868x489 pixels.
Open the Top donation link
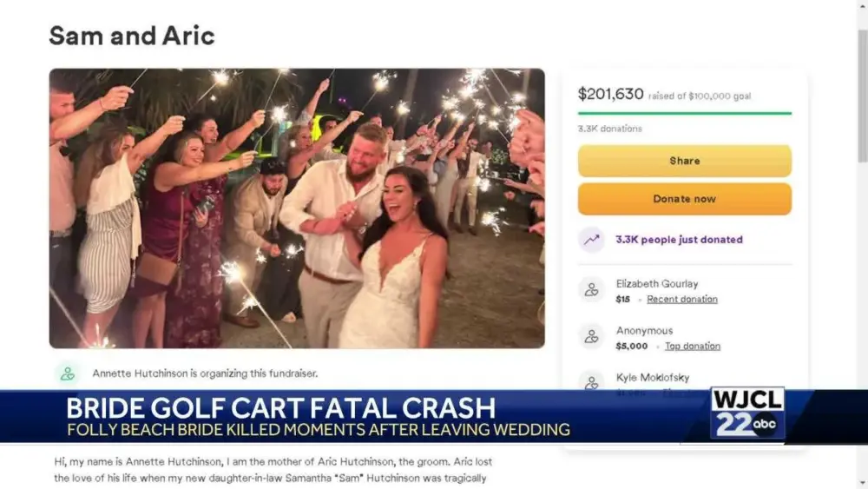(692, 347)
